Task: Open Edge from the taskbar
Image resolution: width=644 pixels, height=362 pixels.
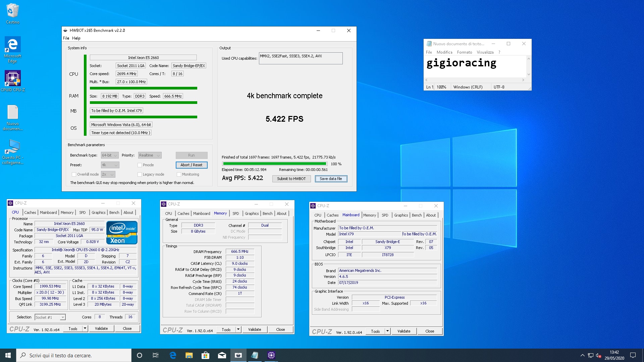Action: coord(173,355)
